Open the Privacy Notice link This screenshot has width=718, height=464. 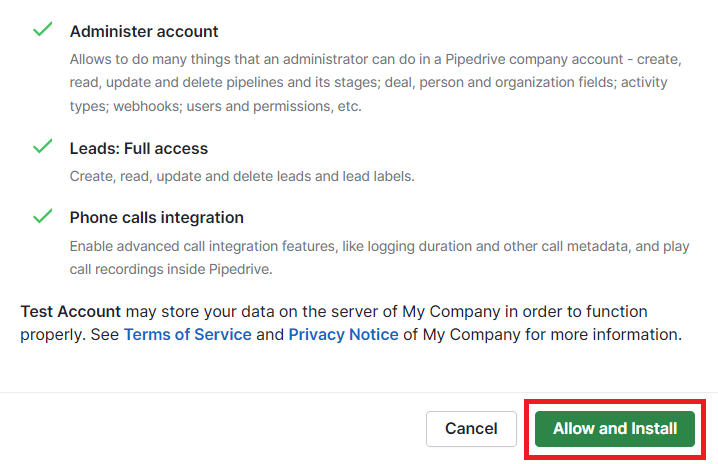tap(343, 334)
